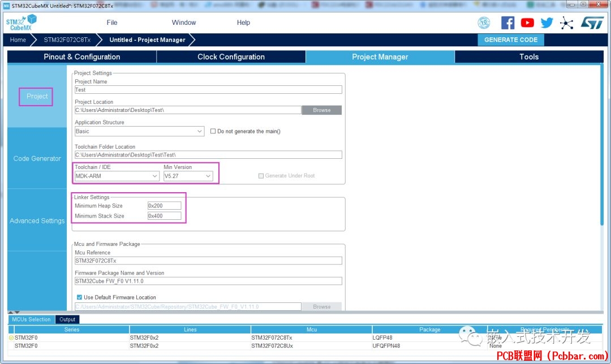Go to Home breadcrumb
The height and width of the screenshot is (364, 611).
[x=18, y=40]
